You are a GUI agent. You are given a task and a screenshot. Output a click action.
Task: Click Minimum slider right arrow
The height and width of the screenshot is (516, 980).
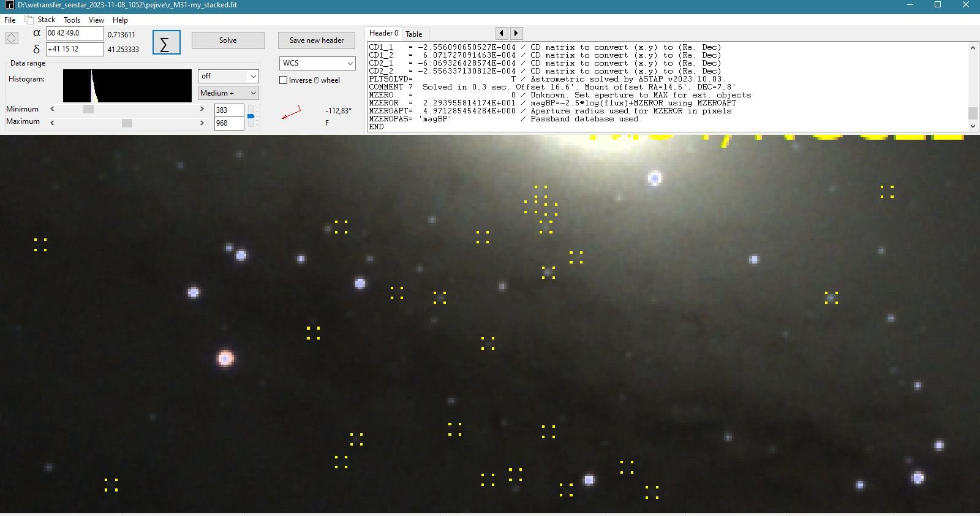point(202,109)
